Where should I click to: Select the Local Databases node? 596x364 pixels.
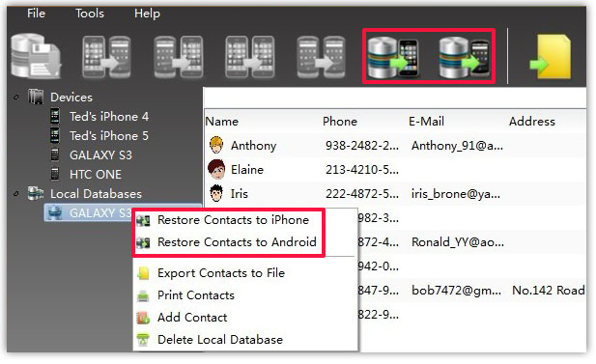(x=96, y=194)
